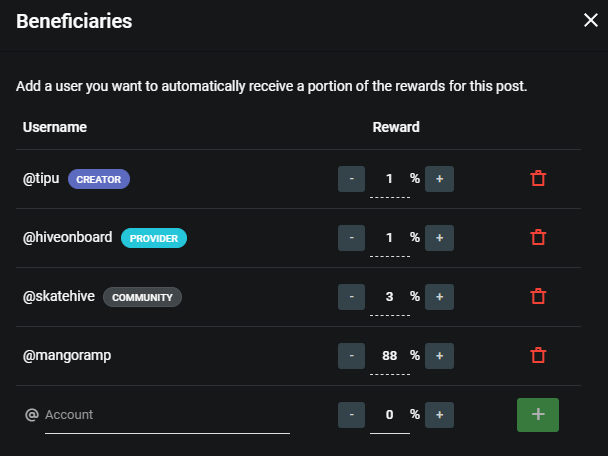Decrease the new account reward percentage
The height and width of the screenshot is (456, 608).
pos(351,415)
